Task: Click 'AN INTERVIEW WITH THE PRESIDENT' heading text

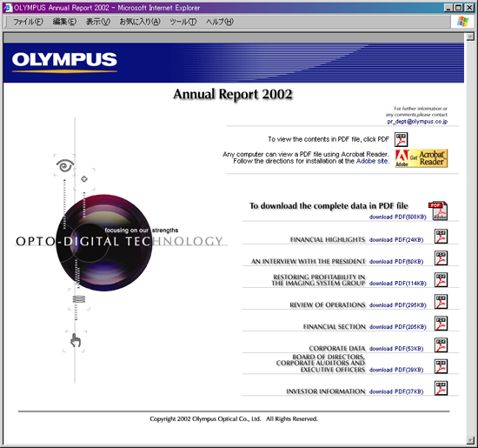Action: coord(309,261)
